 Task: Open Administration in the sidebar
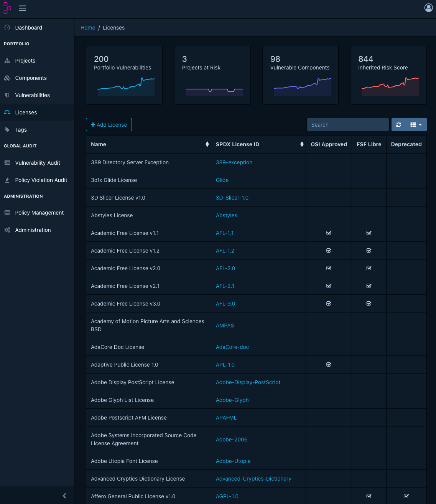pyautogui.click(x=37, y=230)
